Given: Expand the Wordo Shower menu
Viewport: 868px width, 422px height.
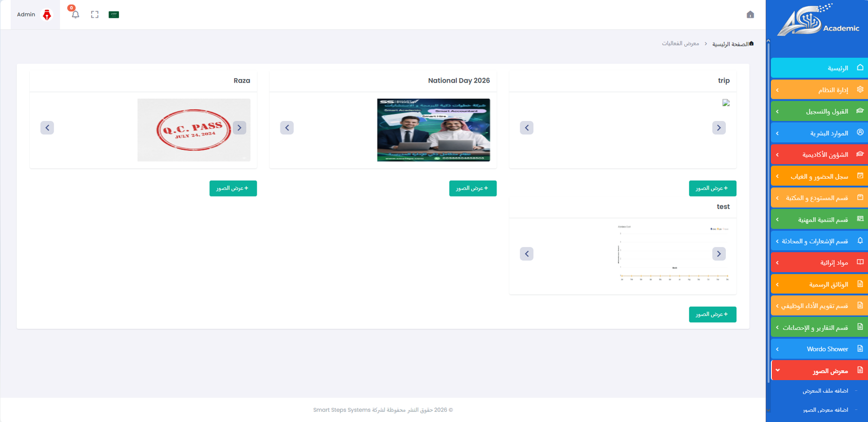Looking at the screenshot, I should (819, 349).
